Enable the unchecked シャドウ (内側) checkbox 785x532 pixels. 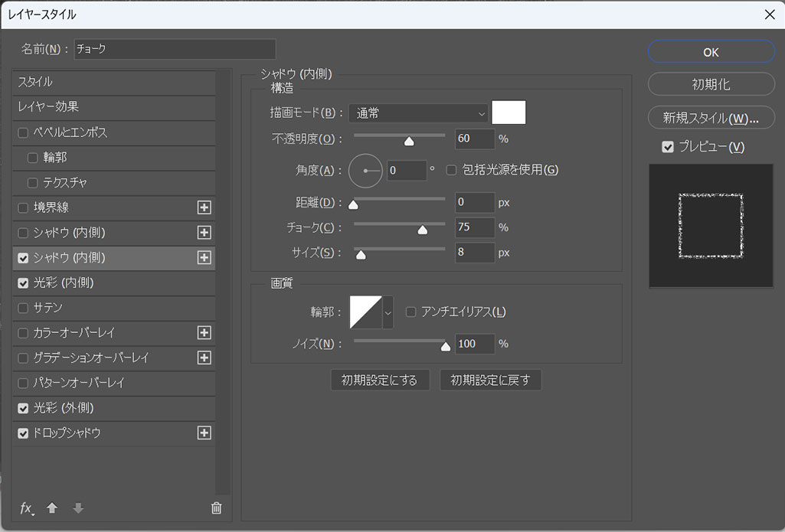pyautogui.click(x=23, y=233)
